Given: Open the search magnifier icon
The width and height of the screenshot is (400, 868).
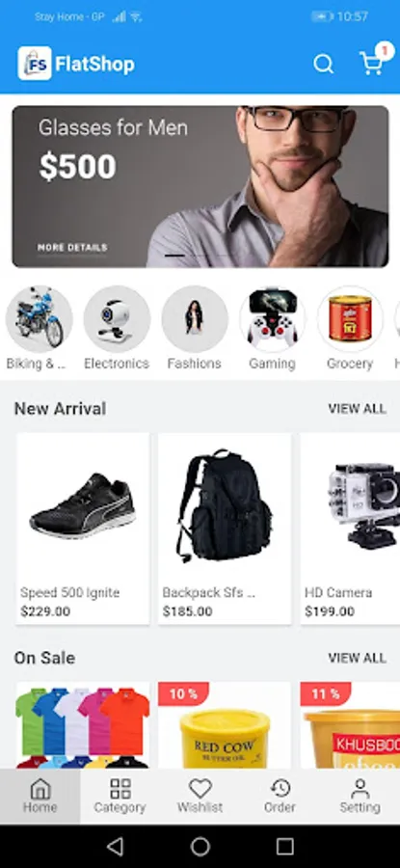Looking at the screenshot, I should tap(324, 65).
